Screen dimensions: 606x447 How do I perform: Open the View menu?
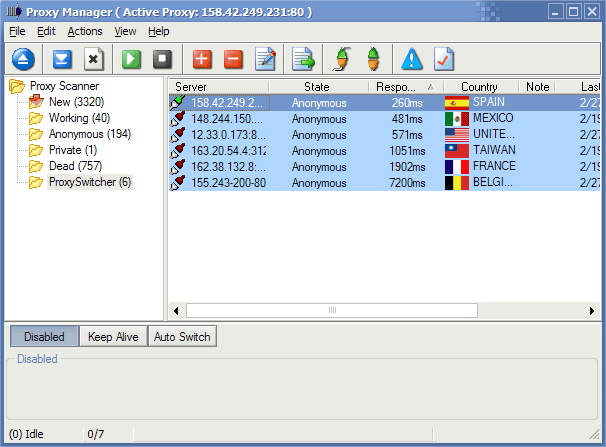coord(125,31)
